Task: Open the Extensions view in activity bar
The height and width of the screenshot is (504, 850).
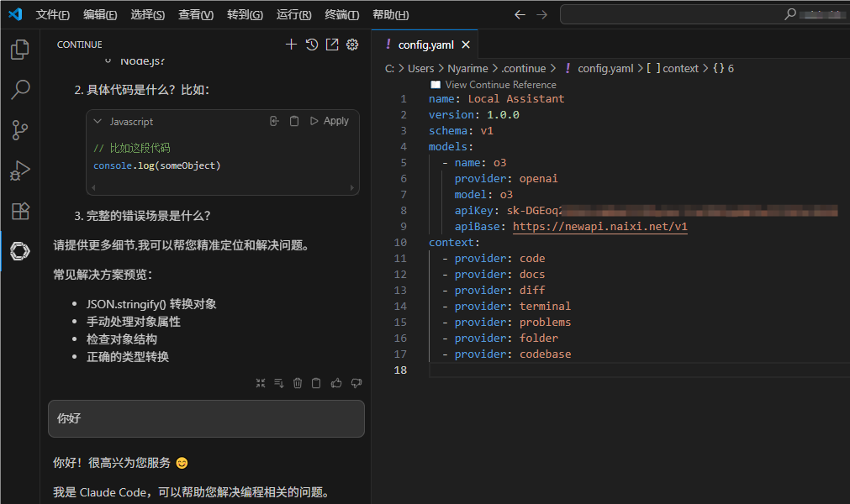Action: [20, 211]
